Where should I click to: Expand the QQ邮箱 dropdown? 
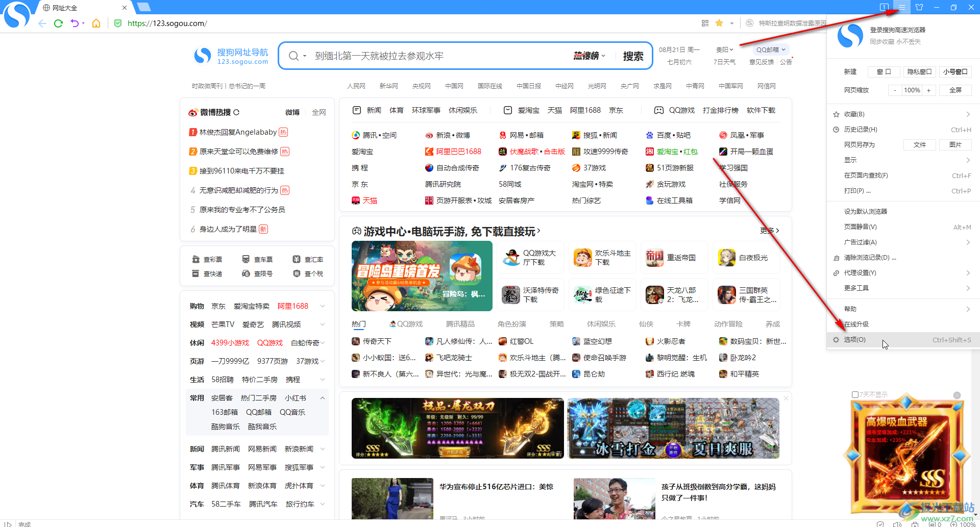tap(771, 49)
